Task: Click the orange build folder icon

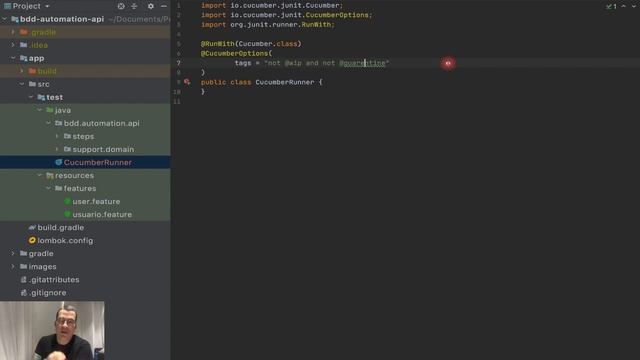Action: pyautogui.click(x=32, y=71)
